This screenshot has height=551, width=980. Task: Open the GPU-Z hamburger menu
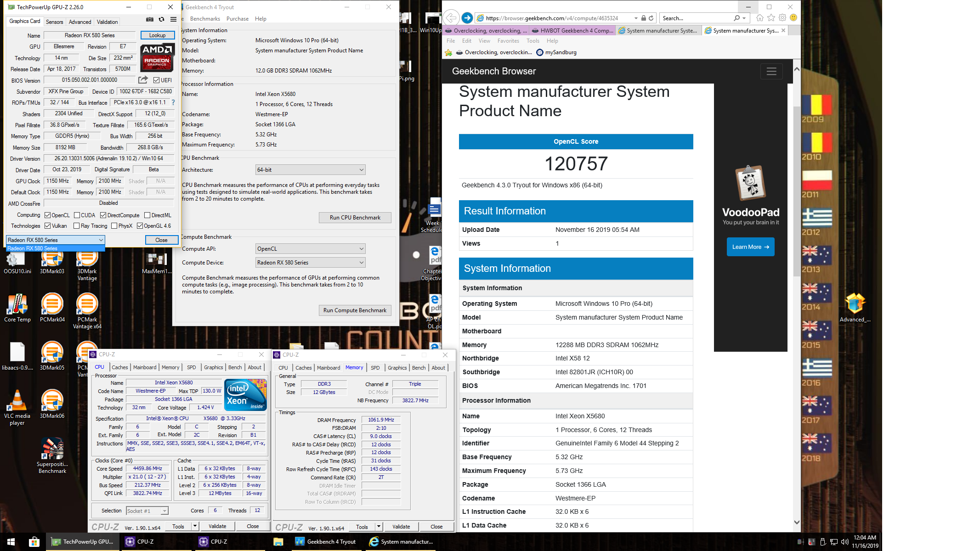tap(173, 20)
